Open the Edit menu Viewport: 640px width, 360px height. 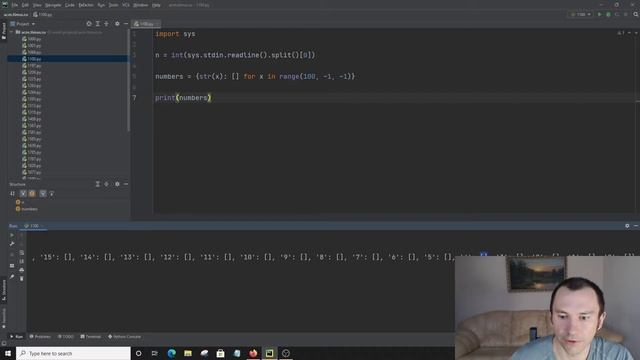[25, 5]
